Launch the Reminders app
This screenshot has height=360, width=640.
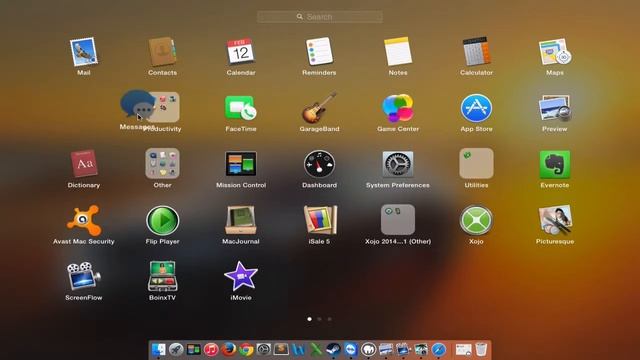coord(319,51)
